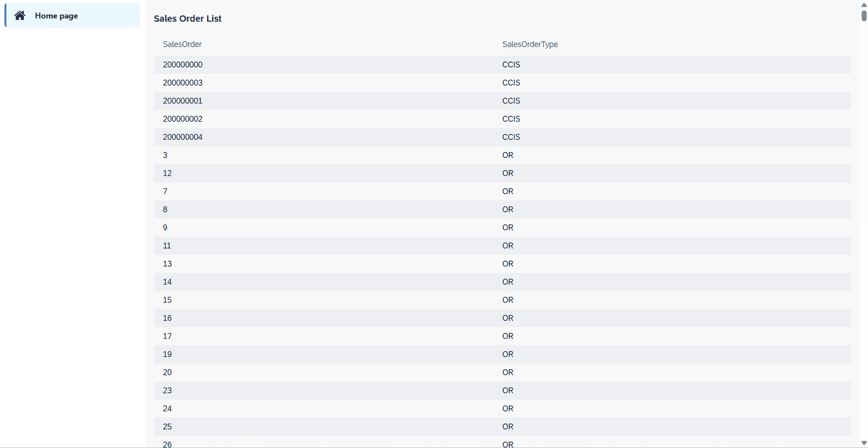Click the SalesOrderType column header
The width and height of the screenshot is (868, 448).
click(x=529, y=45)
